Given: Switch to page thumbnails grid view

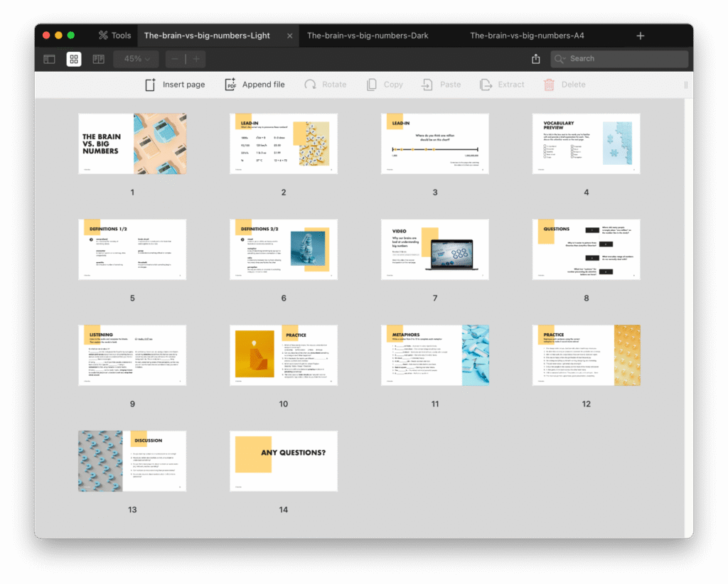Looking at the screenshot, I should click(x=74, y=59).
